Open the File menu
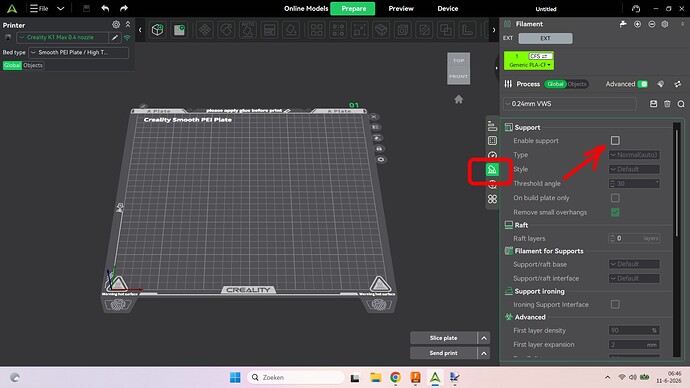This screenshot has height=388, width=690. point(39,8)
